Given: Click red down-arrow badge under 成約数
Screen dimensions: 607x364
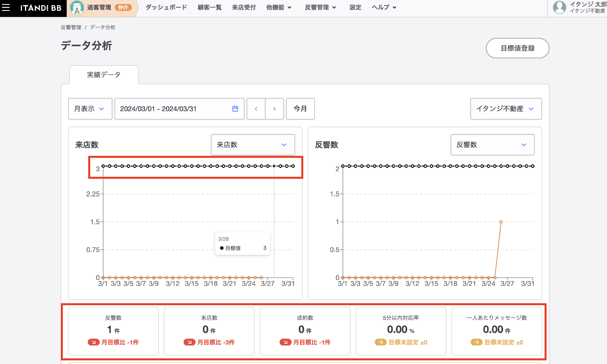Looking at the screenshot, I should 285,342.
